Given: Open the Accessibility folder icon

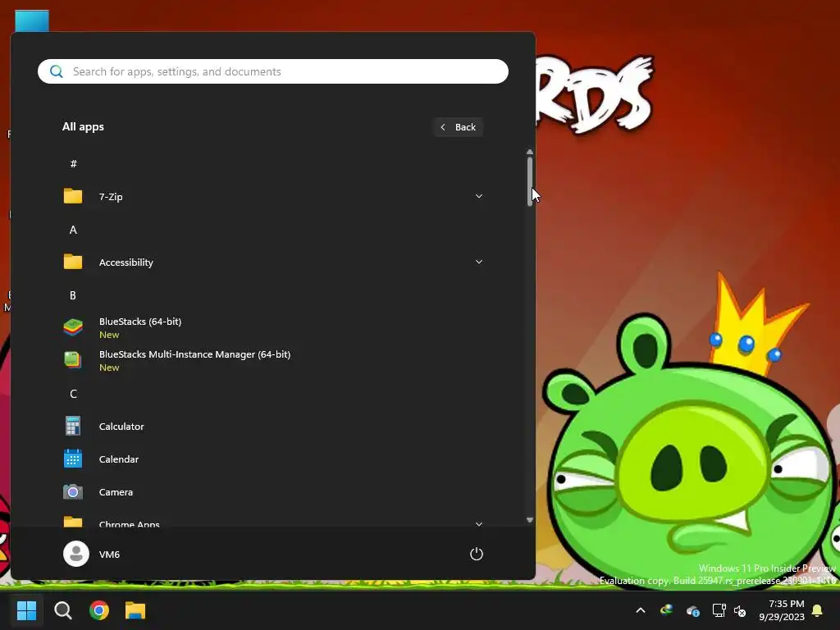Looking at the screenshot, I should click(x=73, y=262).
